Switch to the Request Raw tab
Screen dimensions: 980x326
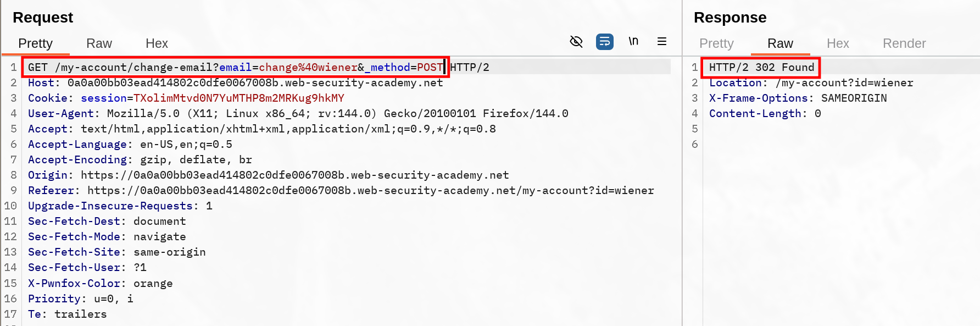click(x=99, y=43)
